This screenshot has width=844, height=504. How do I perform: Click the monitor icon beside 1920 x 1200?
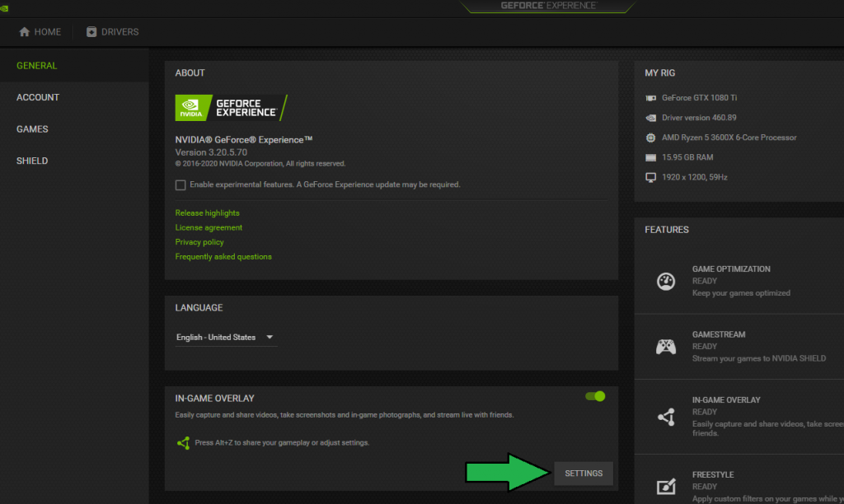pyautogui.click(x=651, y=178)
